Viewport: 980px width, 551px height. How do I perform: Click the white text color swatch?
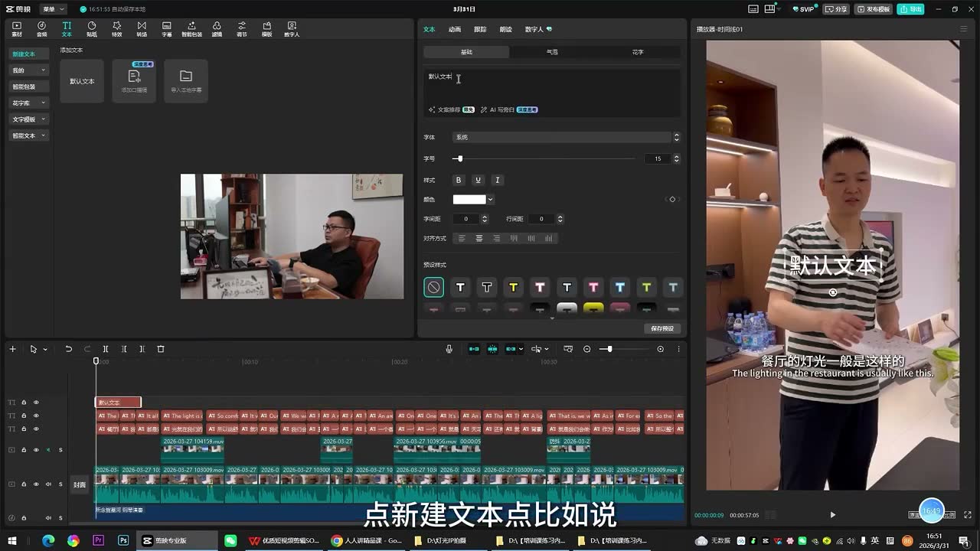tap(469, 200)
